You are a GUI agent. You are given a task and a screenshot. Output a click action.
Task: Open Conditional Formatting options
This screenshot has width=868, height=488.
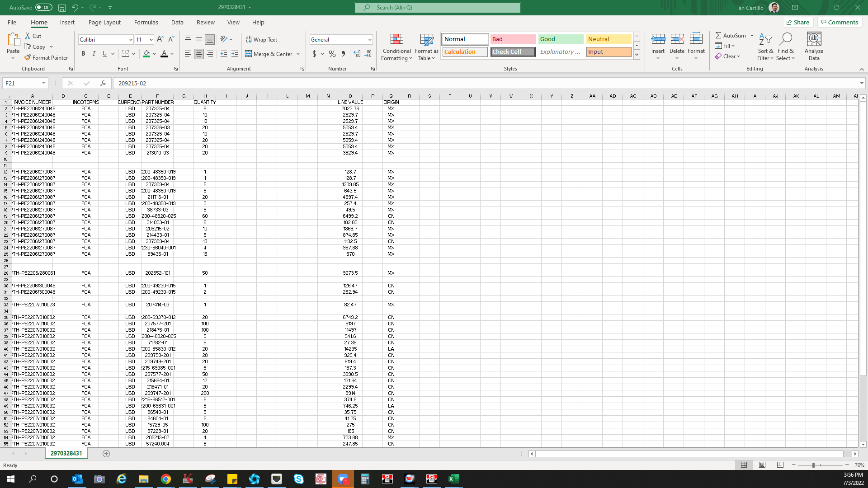coord(396,47)
